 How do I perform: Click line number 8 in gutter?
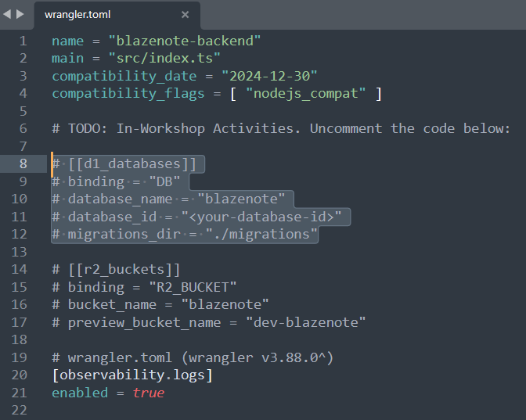pos(23,164)
